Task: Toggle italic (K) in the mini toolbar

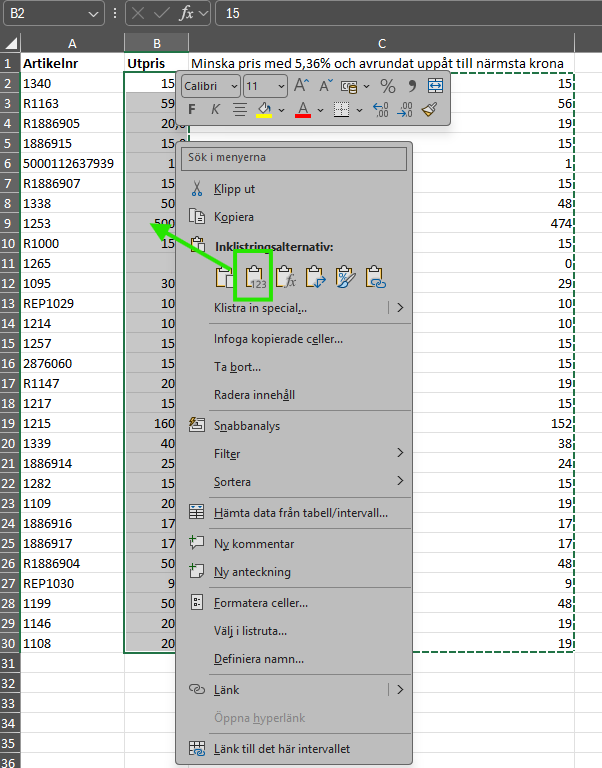Action: (214, 110)
